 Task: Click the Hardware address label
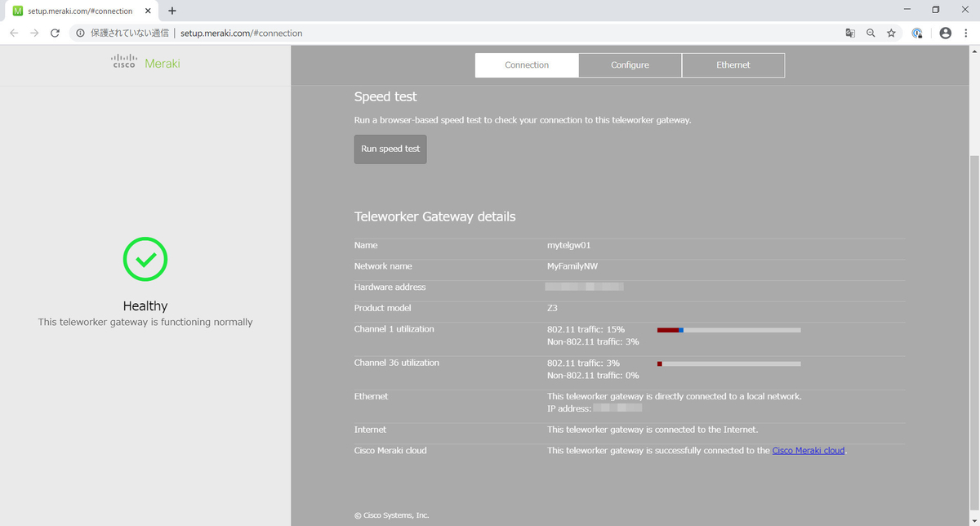pos(390,288)
